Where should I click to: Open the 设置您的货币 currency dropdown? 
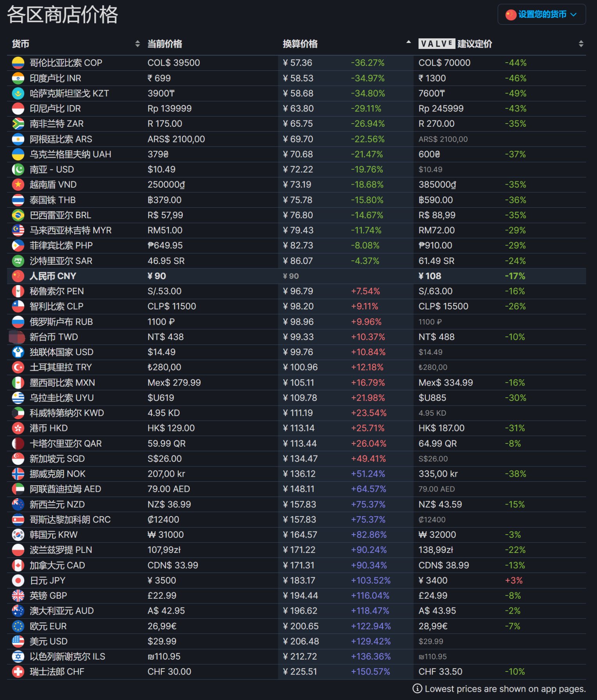(x=541, y=14)
